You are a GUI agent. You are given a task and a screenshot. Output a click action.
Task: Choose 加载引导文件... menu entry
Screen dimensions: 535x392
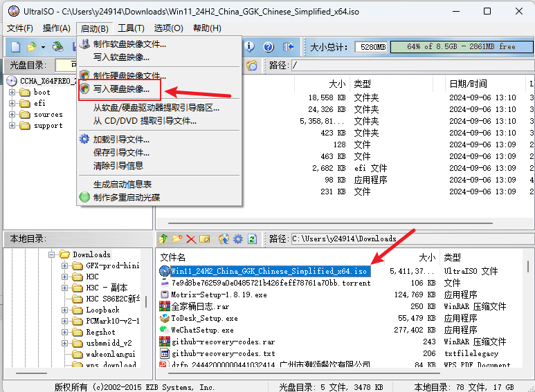point(159,140)
